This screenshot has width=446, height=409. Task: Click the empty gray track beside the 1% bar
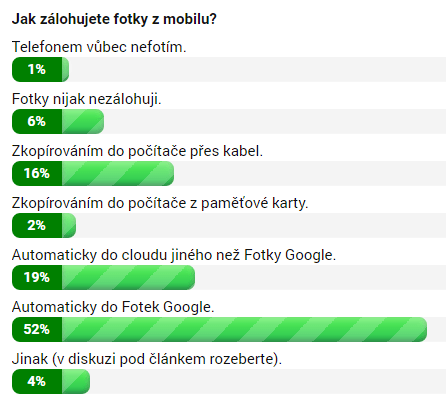click(257, 69)
